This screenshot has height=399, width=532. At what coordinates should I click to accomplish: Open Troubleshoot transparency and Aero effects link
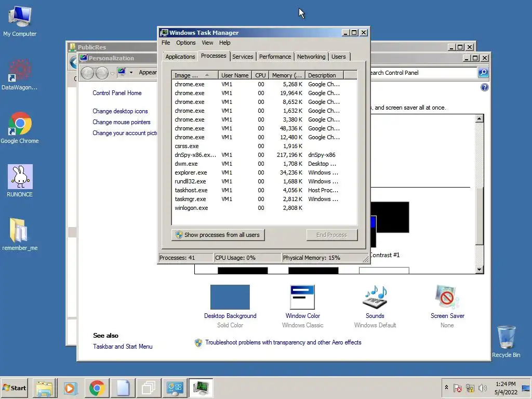283,342
